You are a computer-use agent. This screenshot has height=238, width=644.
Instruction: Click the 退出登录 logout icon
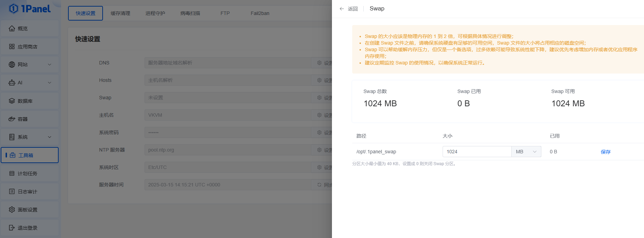(12, 228)
